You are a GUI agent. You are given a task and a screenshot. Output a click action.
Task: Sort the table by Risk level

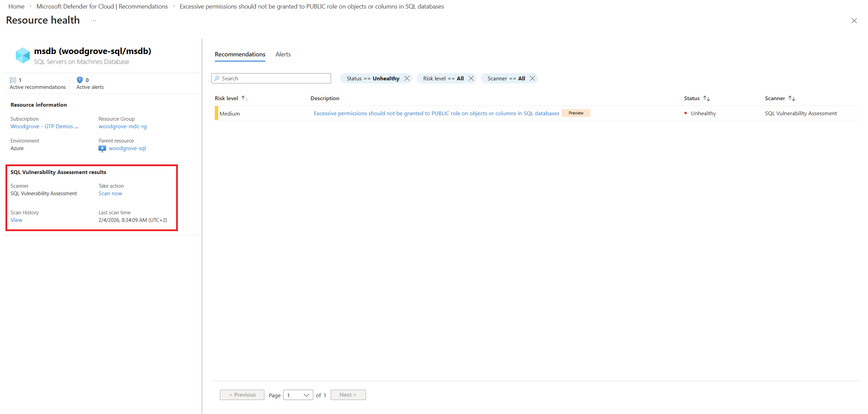pyautogui.click(x=245, y=98)
